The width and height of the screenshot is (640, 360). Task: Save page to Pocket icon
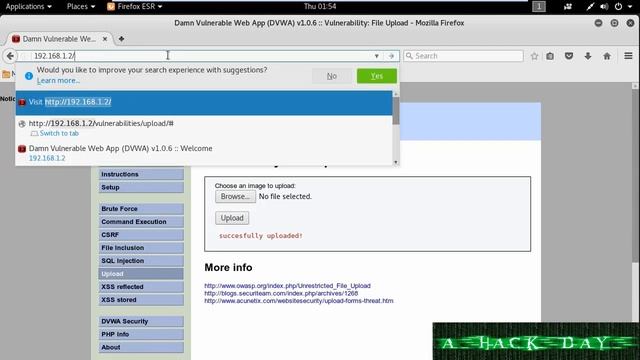569,56
